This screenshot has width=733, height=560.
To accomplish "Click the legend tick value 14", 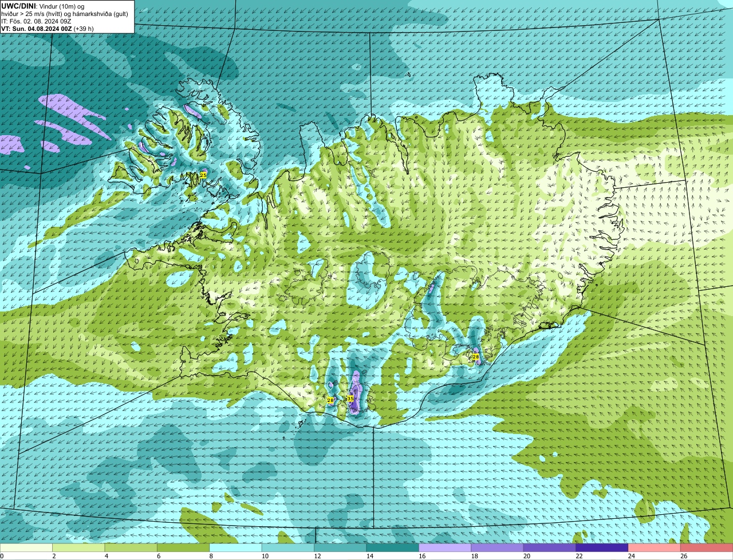I will [370, 555].
